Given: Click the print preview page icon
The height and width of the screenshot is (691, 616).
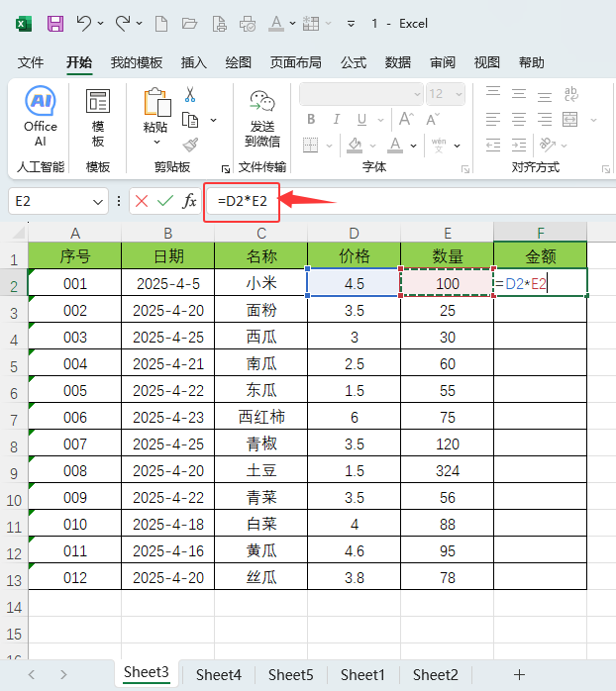Looking at the screenshot, I should 219,24.
